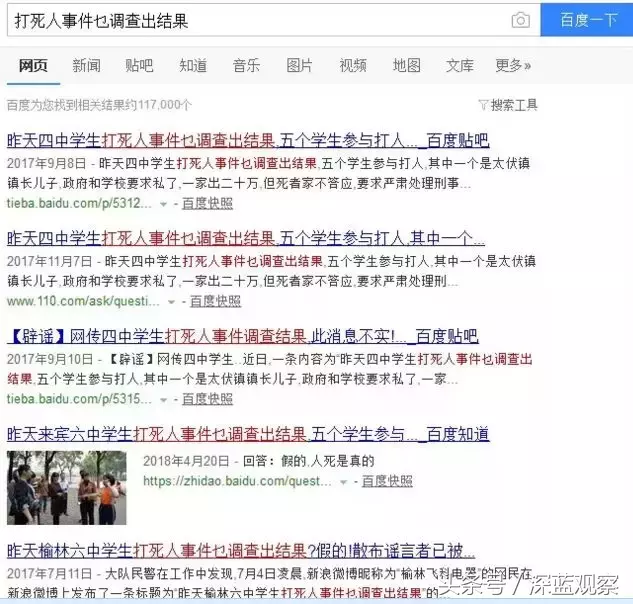The width and height of the screenshot is (633, 604).
Task: Open 搜索工具 filter options
Action: click(514, 105)
